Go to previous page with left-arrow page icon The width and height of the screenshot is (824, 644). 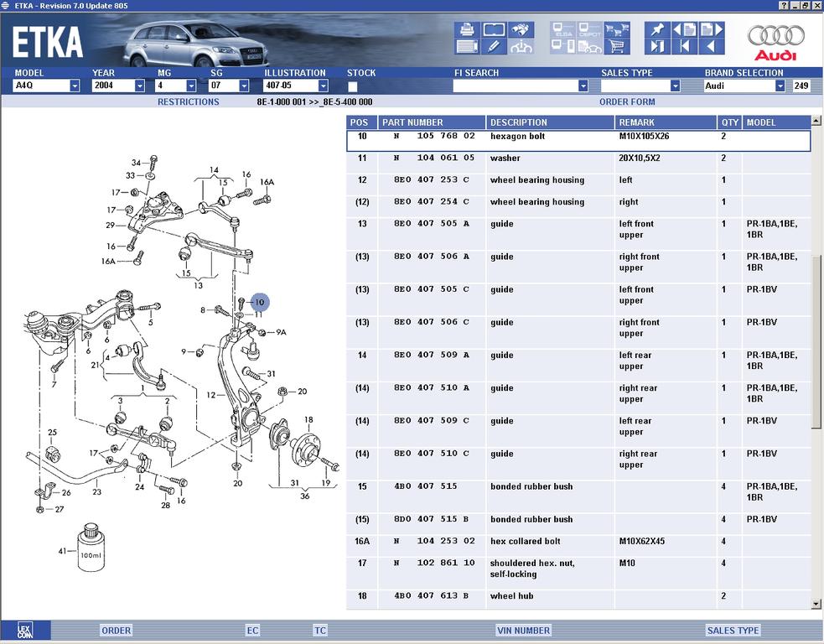(x=684, y=29)
